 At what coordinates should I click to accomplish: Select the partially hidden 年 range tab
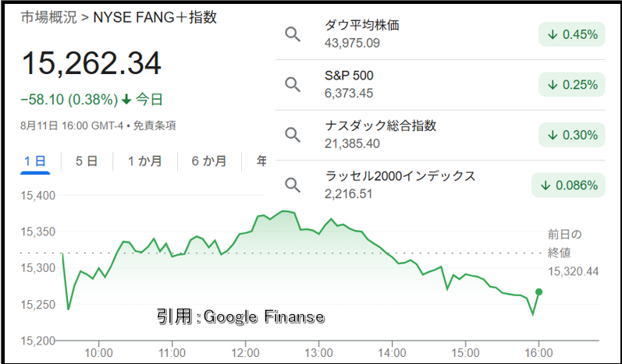[261, 161]
